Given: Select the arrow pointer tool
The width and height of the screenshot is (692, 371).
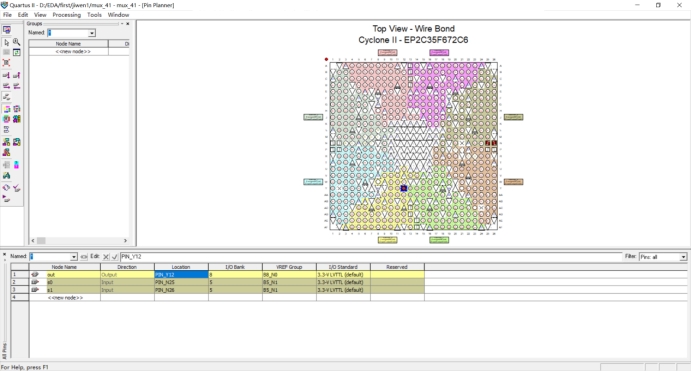Looking at the screenshot, I should (6, 42).
